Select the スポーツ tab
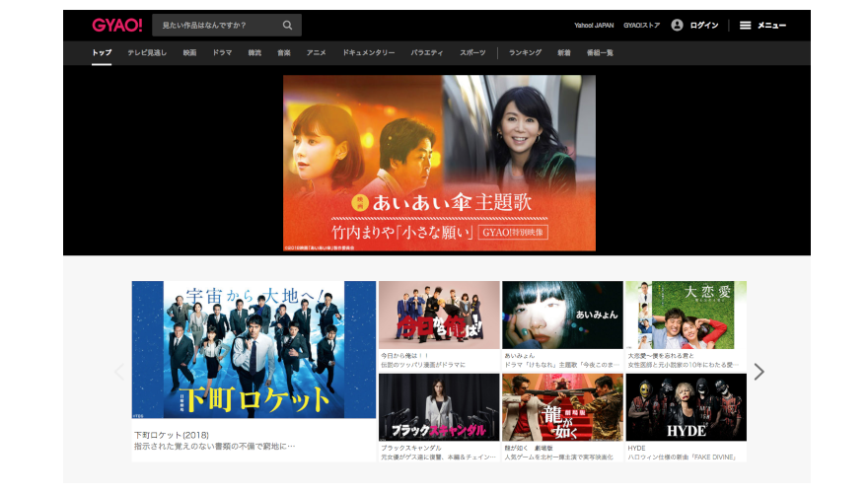868x493 pixels. pos(472,53)
